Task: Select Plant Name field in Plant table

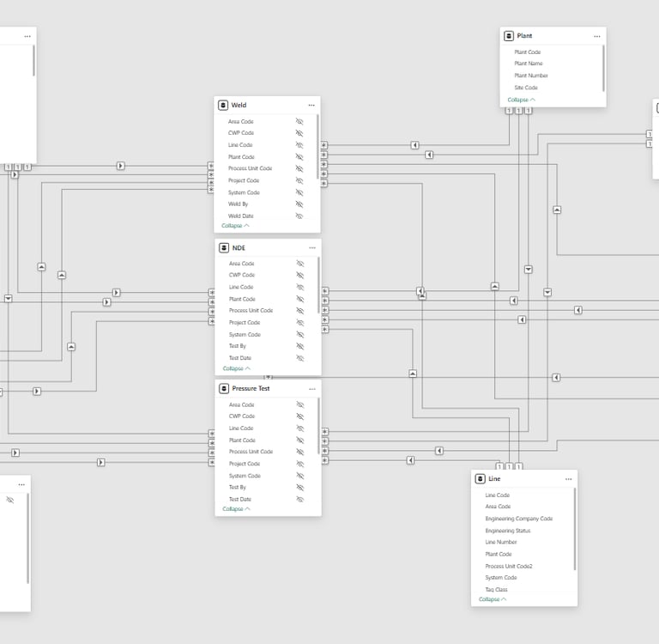Action: 529,64
